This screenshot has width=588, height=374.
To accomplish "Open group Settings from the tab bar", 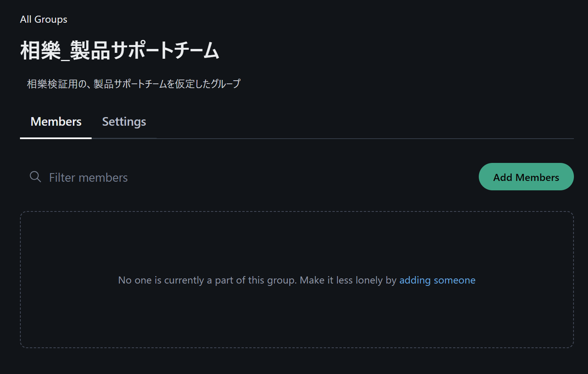I will (124, 122).
